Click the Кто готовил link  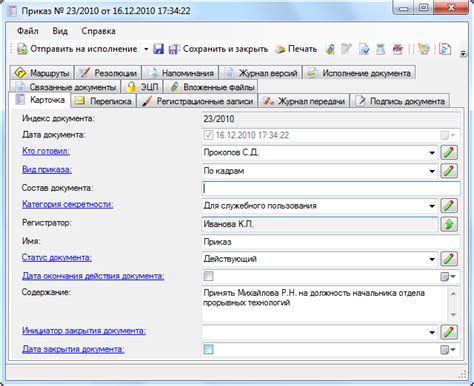[46, 151]
